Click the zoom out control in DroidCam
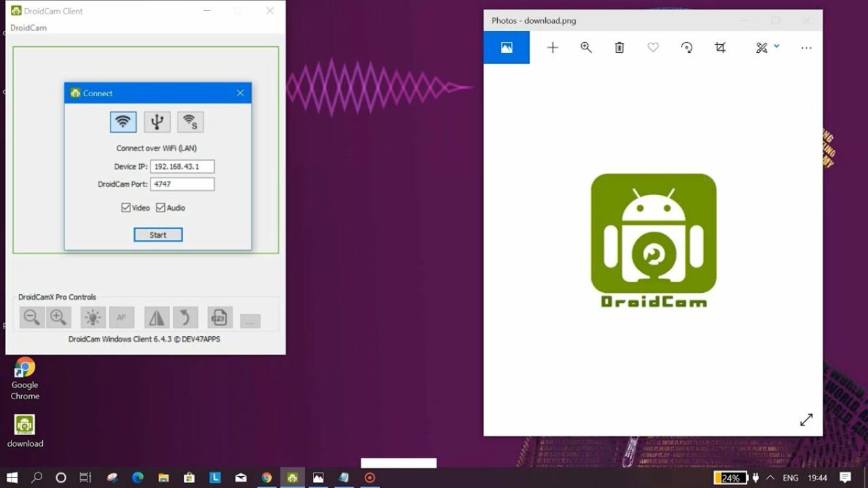Image resolution: width=868 pixels, height=488 pixels. 31,317
